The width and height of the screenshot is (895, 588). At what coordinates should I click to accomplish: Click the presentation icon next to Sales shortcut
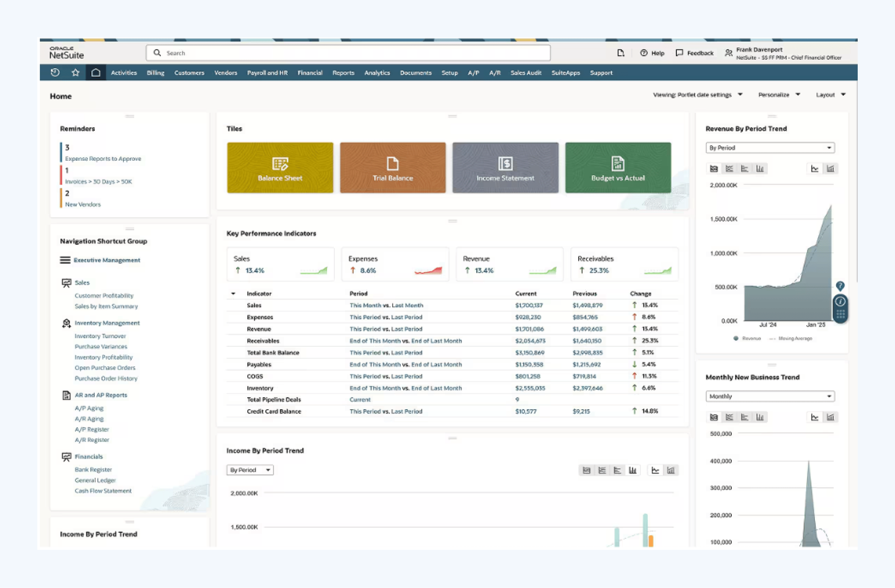[66, 283]
